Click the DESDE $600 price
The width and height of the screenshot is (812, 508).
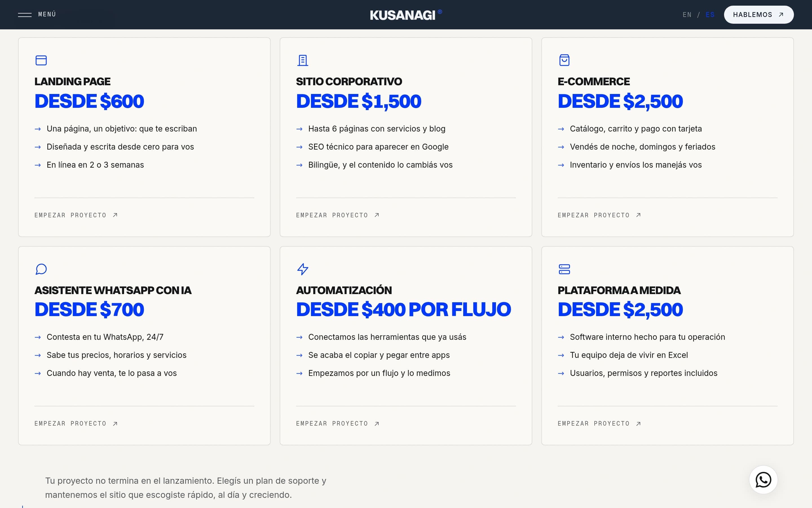(x=89, y=101)
